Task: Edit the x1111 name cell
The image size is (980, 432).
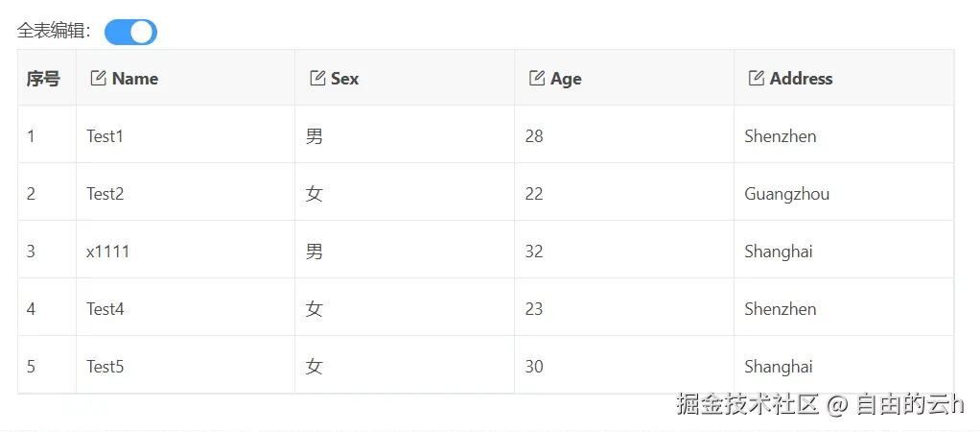Action: (185, 250)
